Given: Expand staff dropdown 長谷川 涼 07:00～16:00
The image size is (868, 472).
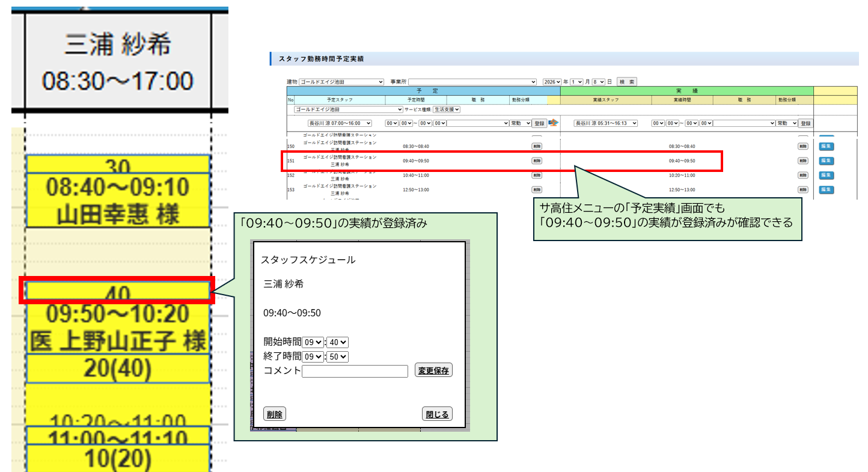Looking at the screenshot, I should pyautogui.click(x=340, y=123).
